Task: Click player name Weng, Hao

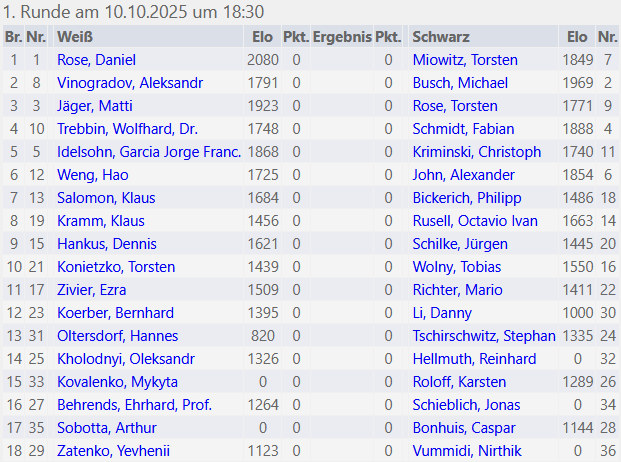Action: pos(92,175)
